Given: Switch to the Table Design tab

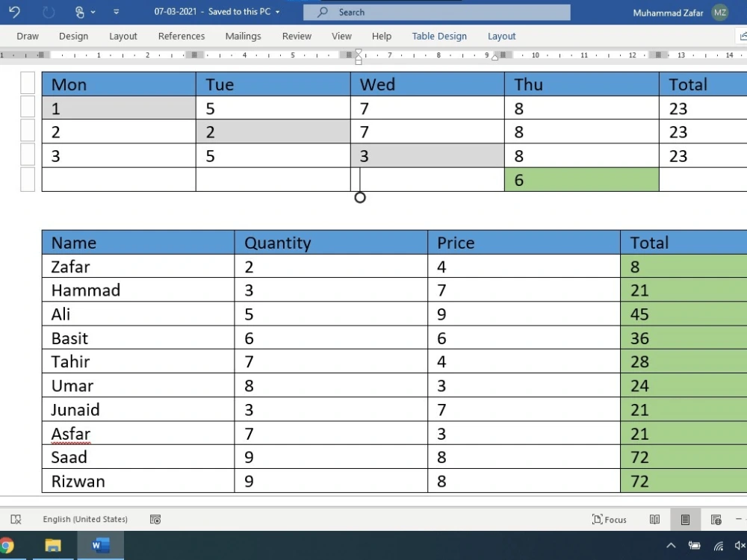Looking at the screenshot, I should 439,36.
